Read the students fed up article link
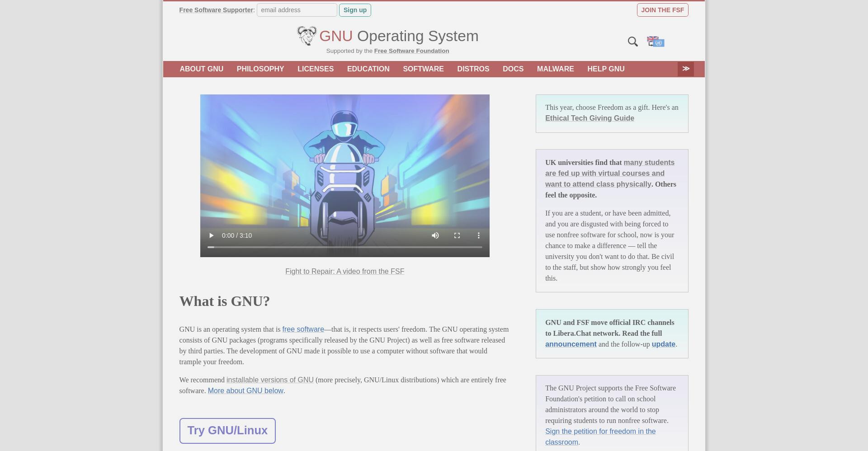The height and width of the screenshot is (451, 868). click(x=610, y=174)
